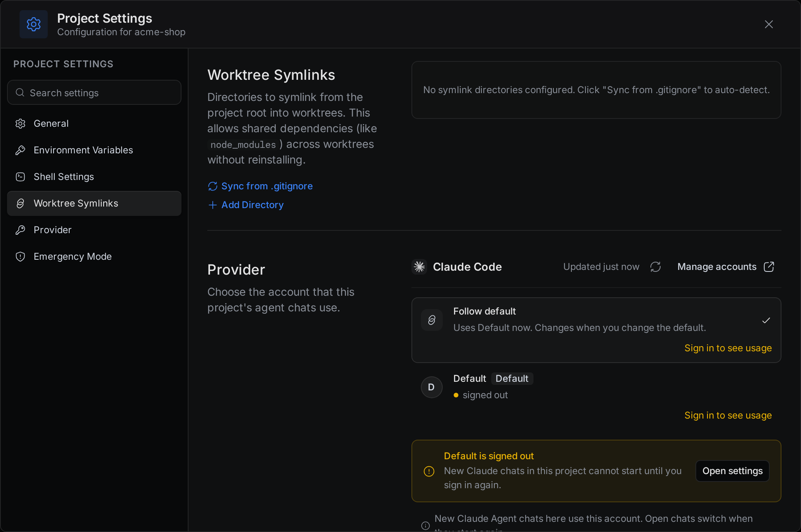Click the link icon beside Worktree Symlinks
The height and width of the screenshot is (532, 801).
(x=20, y=203)
